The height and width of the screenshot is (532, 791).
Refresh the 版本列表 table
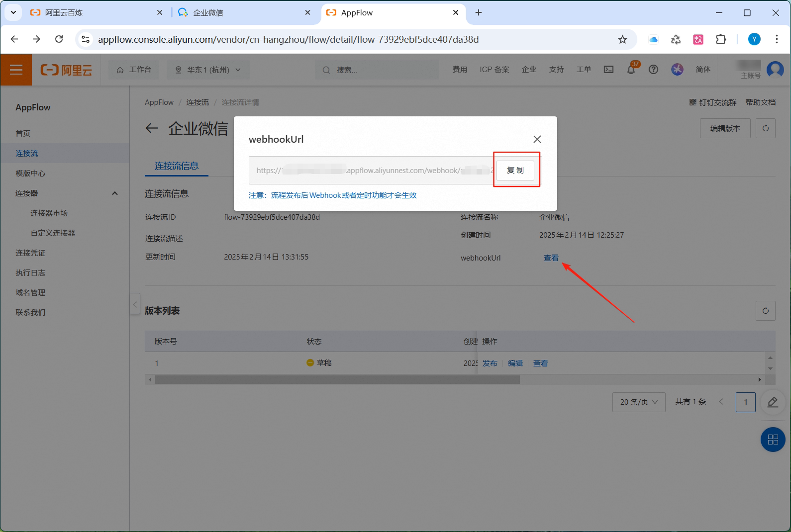[766, 311]
